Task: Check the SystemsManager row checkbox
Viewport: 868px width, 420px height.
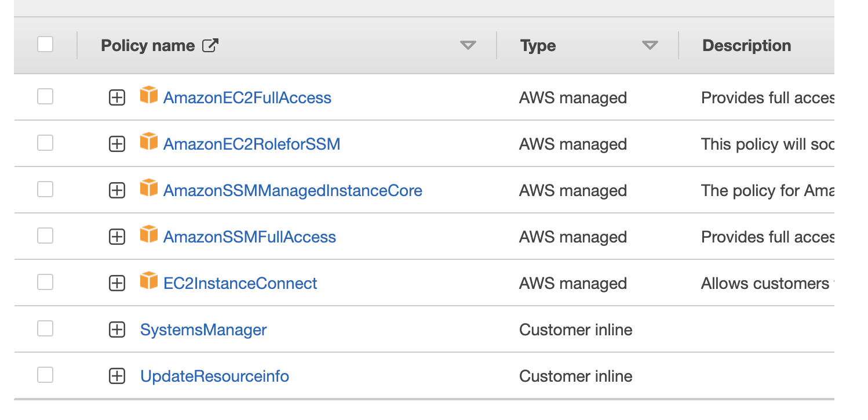Action: click(x=45, y=329)
